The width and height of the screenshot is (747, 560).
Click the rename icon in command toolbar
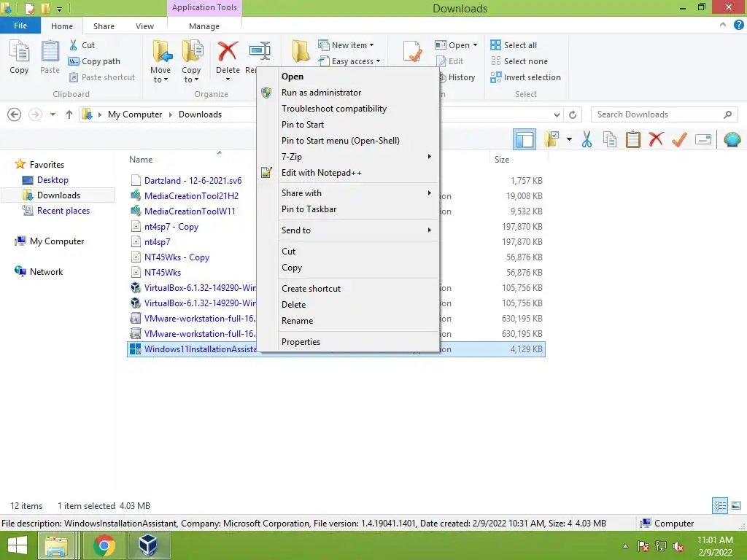pyautogui.click(x=703, y=139)
